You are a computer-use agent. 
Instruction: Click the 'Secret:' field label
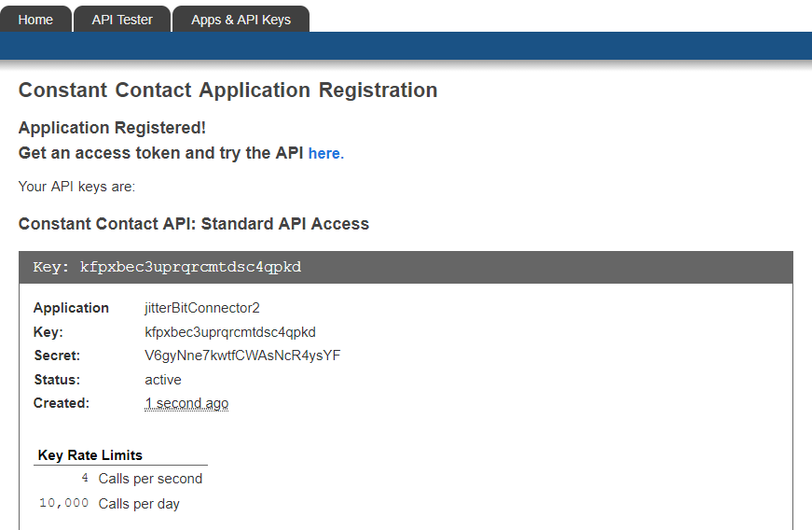[x=57, y=356]
